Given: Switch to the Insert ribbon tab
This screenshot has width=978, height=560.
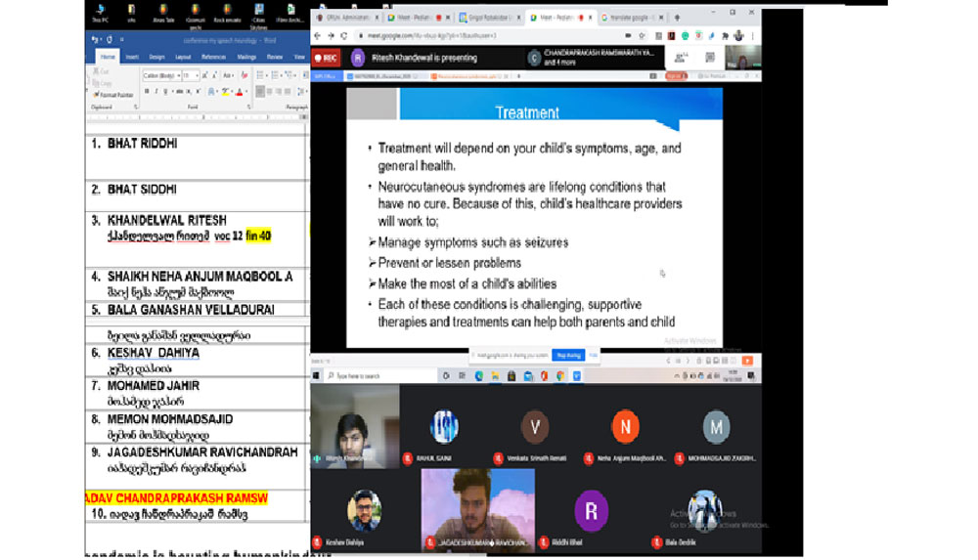Looking at the screenshot, I should 132,57.
